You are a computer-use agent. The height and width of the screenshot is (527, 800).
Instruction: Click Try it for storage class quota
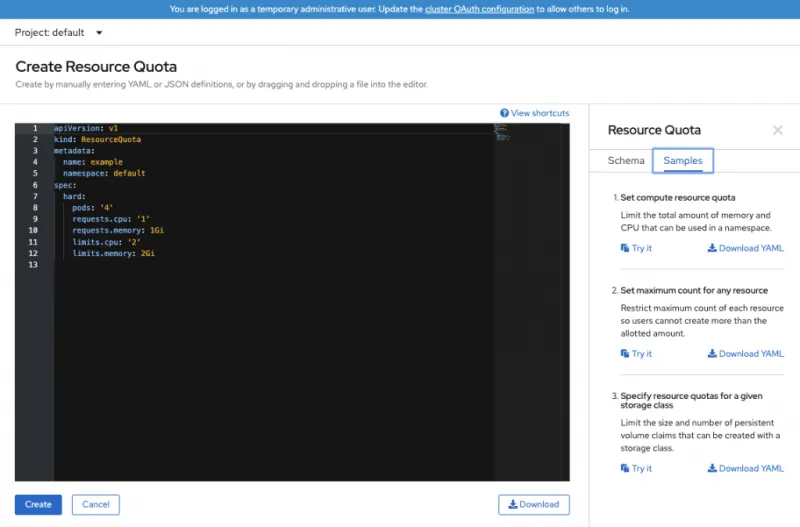click(x=636, y=468)
